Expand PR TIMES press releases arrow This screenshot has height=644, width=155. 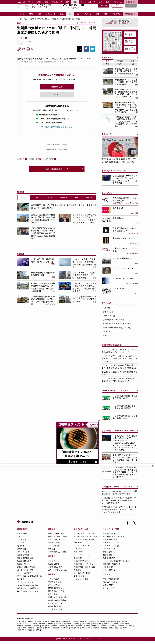coord(137,431)
